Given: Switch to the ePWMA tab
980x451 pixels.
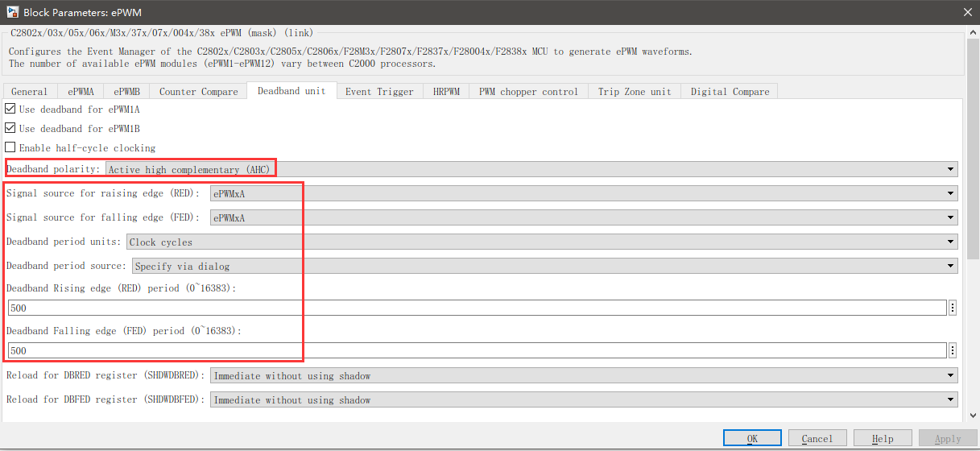Looking at the screenshot, I should (81, 92).
